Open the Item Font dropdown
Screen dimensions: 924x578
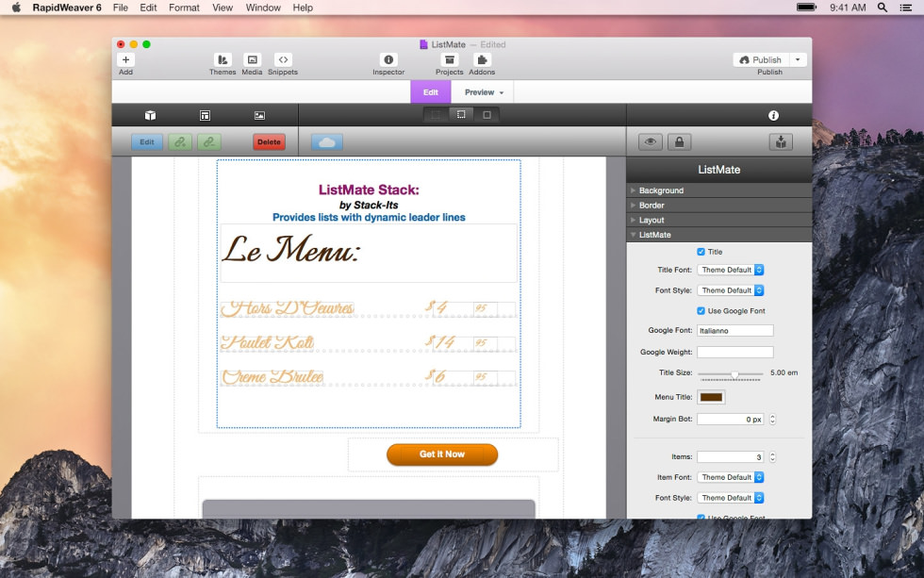tap(730, 477)
